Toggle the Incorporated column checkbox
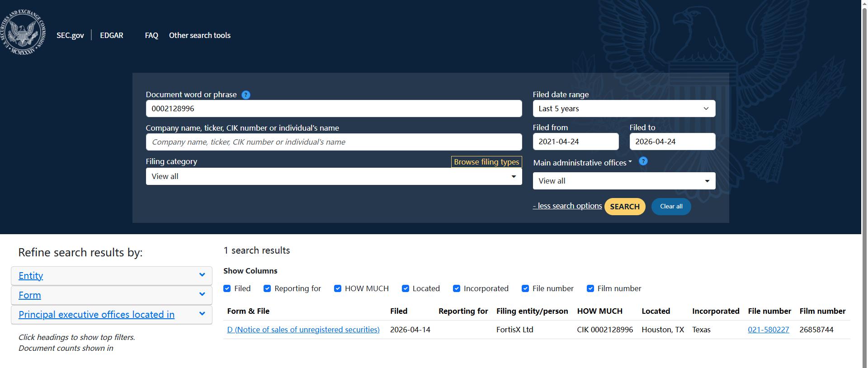Image resolution: width=868 pixels, height=368 pixels. pyautogui.click(x=457, y=288)
